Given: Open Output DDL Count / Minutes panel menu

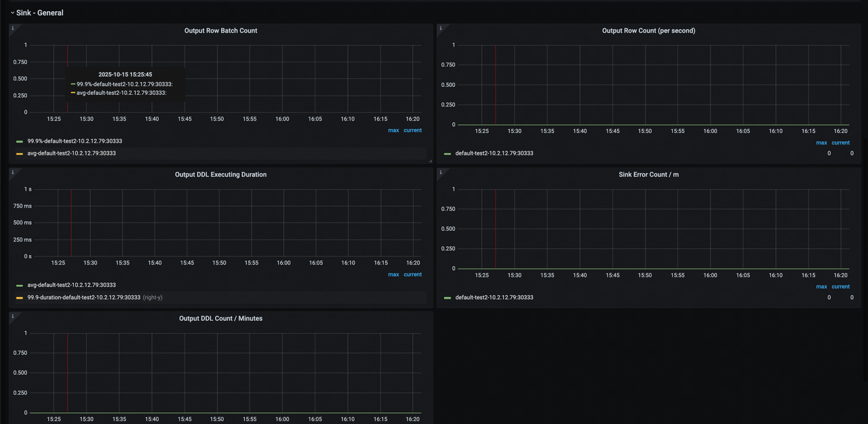Looking at the screenshot, I should pos(220,318).
